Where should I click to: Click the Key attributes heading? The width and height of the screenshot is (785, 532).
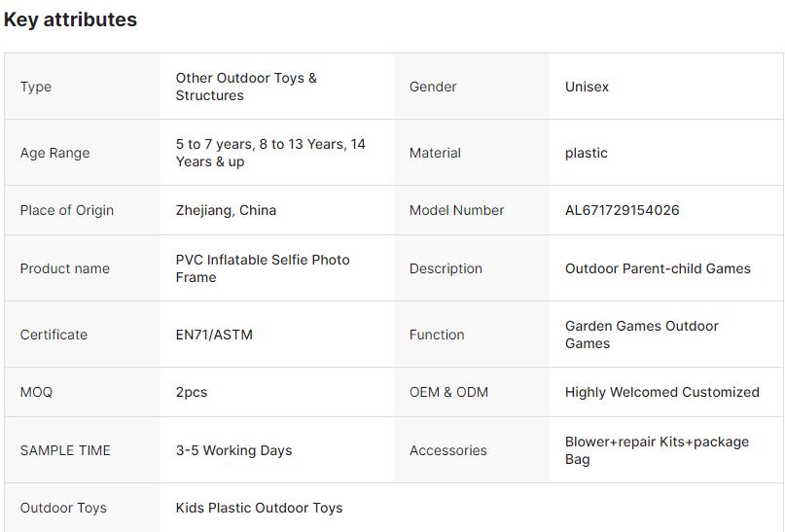[x=70, y=19]
